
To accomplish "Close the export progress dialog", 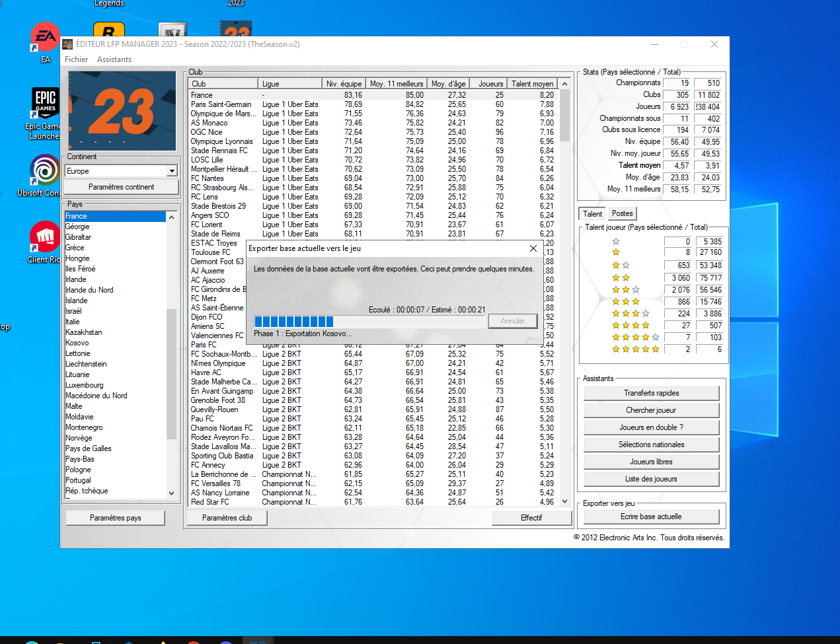I will click(533, 248).
